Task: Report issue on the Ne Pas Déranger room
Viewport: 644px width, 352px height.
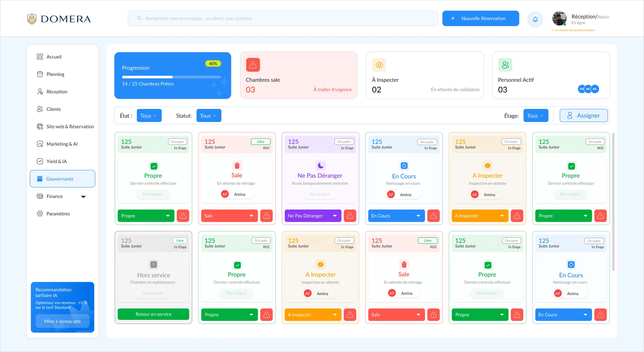Action: [350, 216]
